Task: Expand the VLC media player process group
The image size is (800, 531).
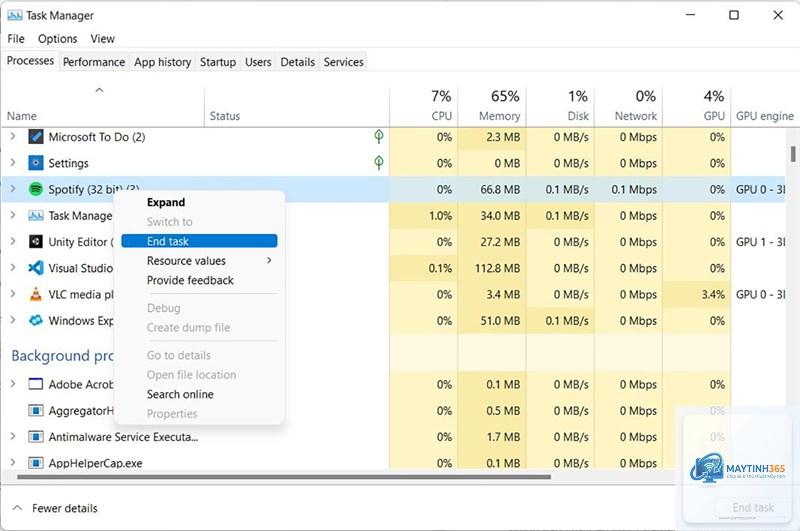Action: point(13,294)
